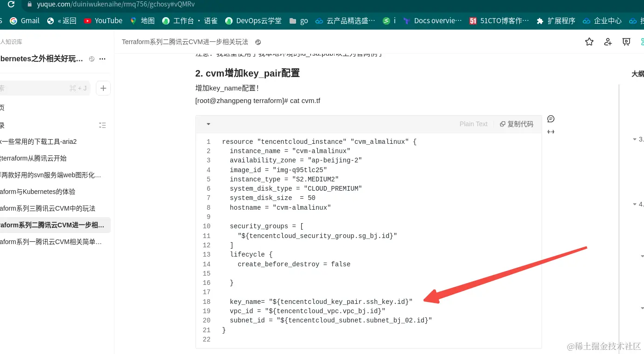
Task: Click the text 增加key_name配置!
Action: (227, 88)
